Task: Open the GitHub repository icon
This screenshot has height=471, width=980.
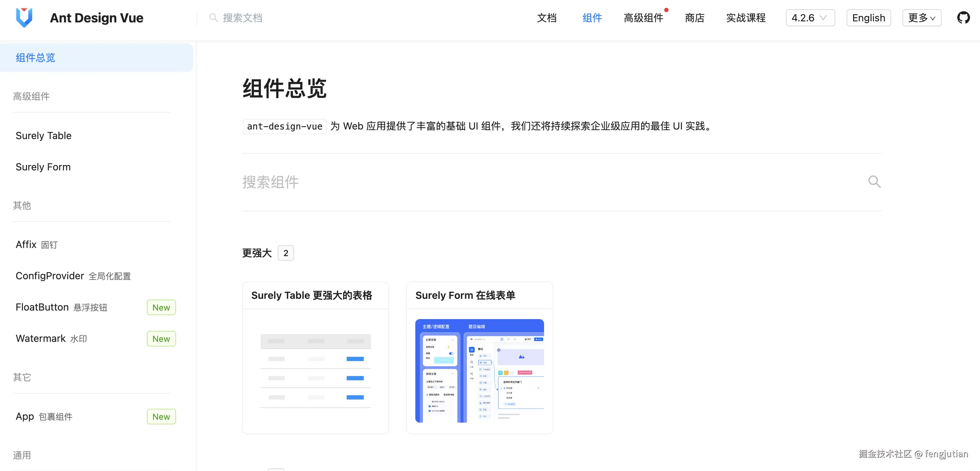Action: pos(963,17)
